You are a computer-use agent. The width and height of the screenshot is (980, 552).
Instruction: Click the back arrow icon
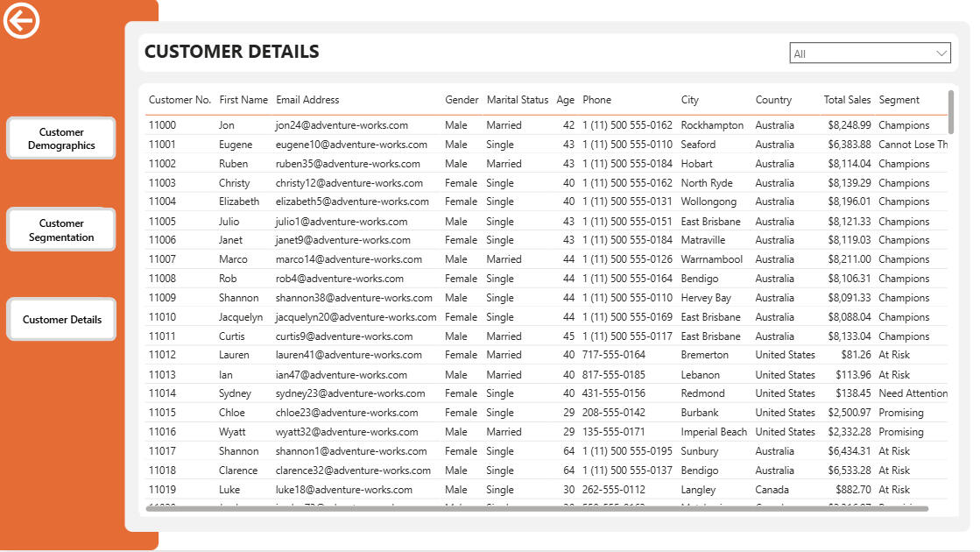(x=22, y=21)
